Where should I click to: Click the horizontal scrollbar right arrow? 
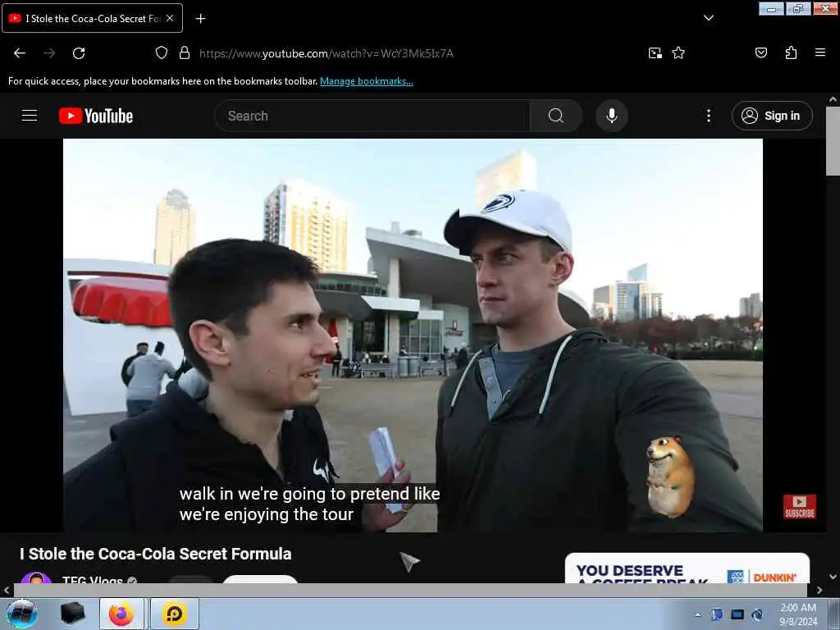819,591
